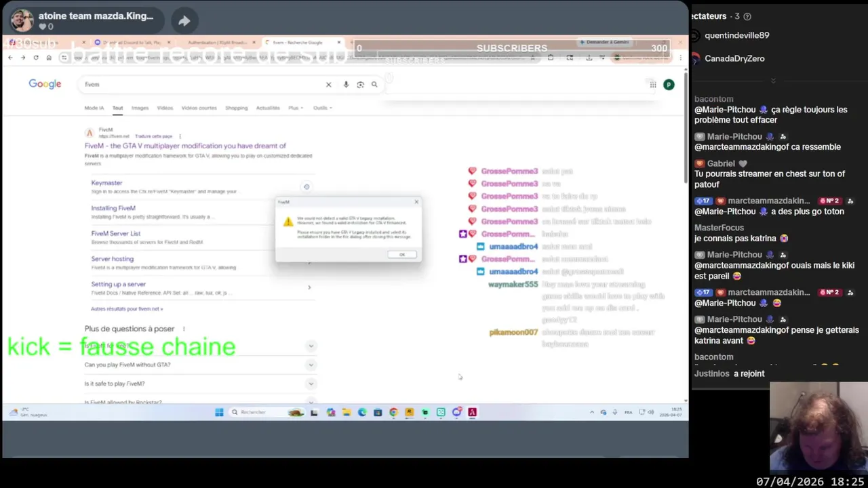This screenshot has height=488, width=868.
Task: Go forward in the Chrome browser
Action: (x=23, y=58)
